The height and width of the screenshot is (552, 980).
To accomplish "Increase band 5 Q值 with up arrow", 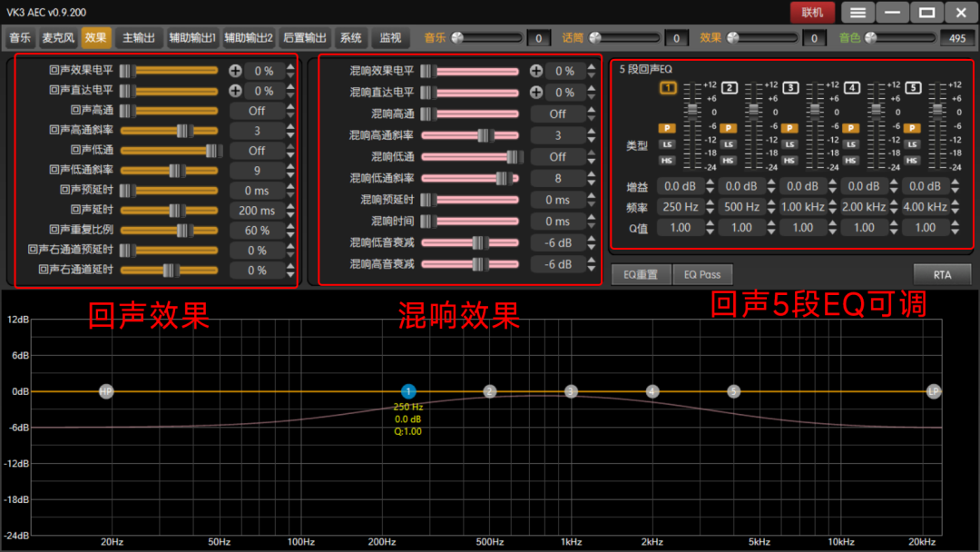I will pos(955,224).
